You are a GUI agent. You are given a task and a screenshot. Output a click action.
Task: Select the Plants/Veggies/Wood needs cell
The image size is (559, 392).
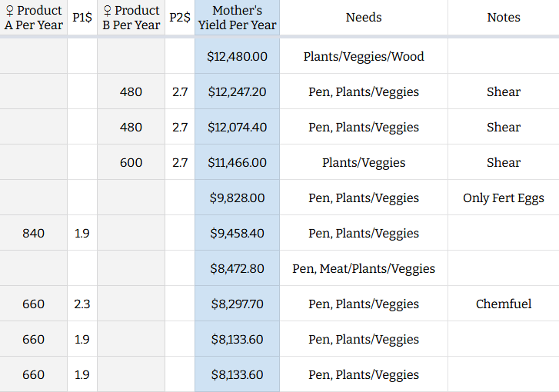coord(364,56)
